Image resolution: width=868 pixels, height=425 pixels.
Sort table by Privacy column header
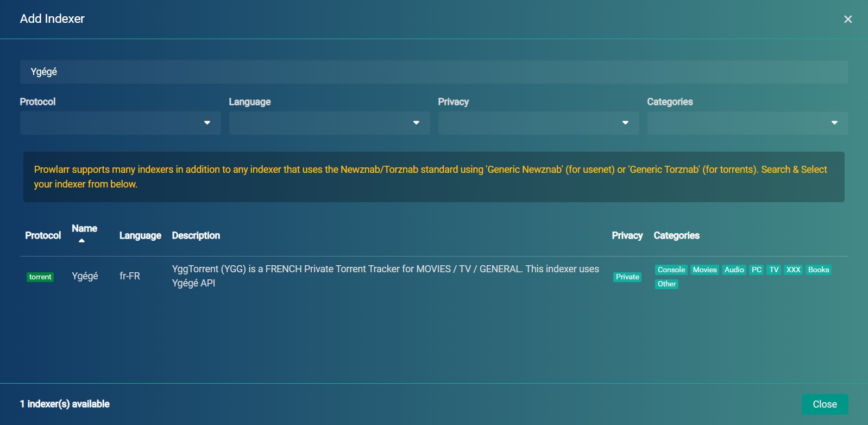click(x=627, y=235)
